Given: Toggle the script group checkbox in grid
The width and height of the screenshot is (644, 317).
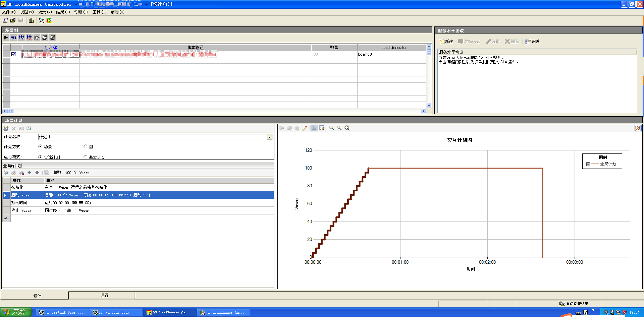Looking at the screenshot, I should (x=14, y=54).
